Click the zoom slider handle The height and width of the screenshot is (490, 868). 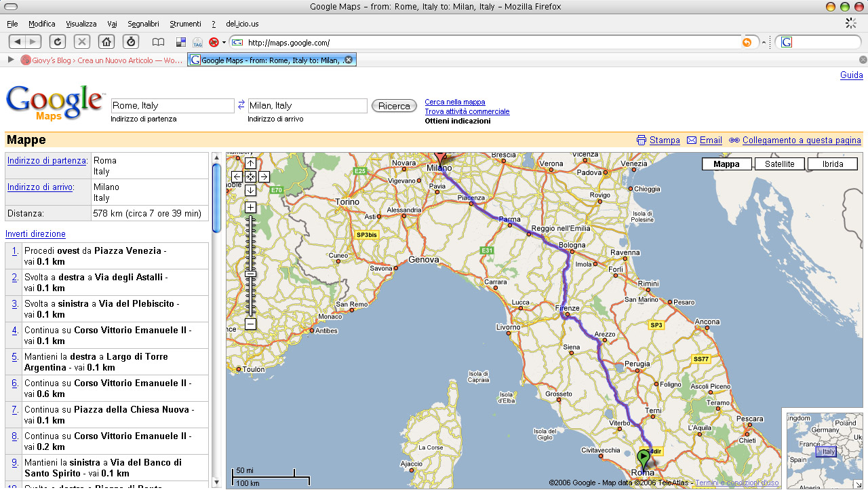pyautogui.click(x=250, y=274)
